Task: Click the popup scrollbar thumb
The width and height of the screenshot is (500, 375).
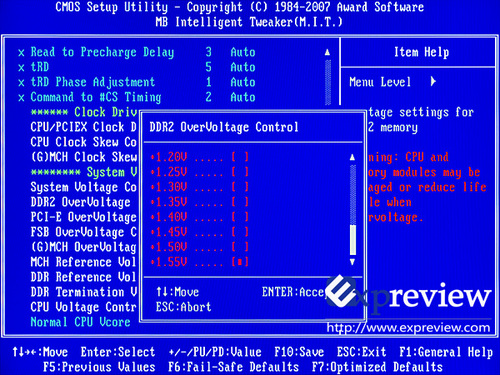Action: [x=352, y=240]
